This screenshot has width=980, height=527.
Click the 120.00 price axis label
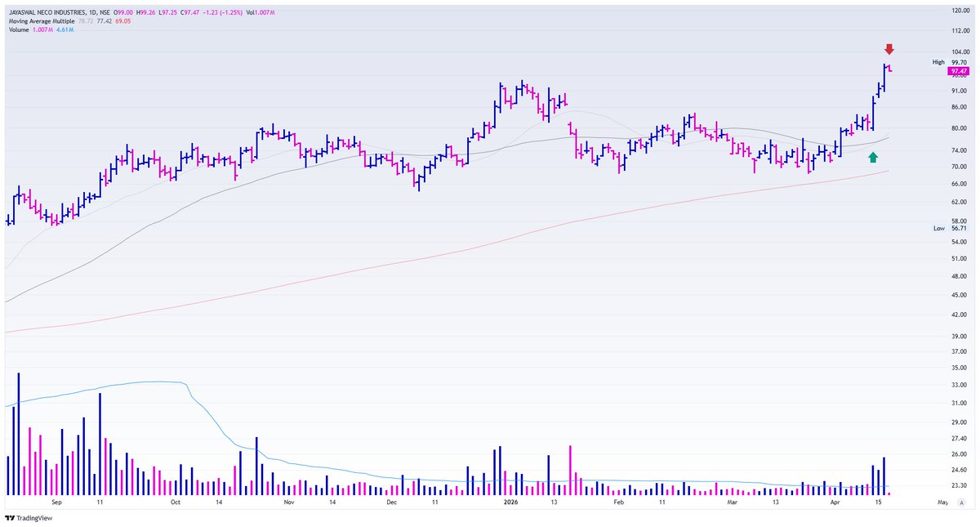[x=960, y=11]
